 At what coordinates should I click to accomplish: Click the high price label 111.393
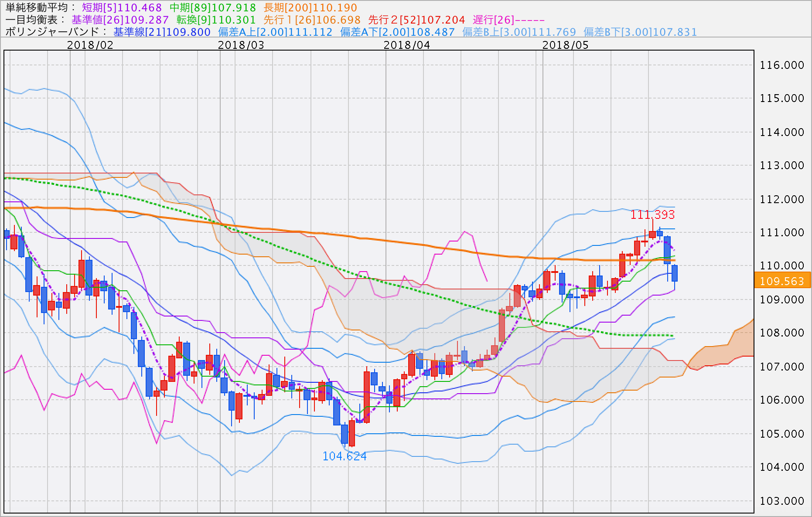[x=652, y=214]
